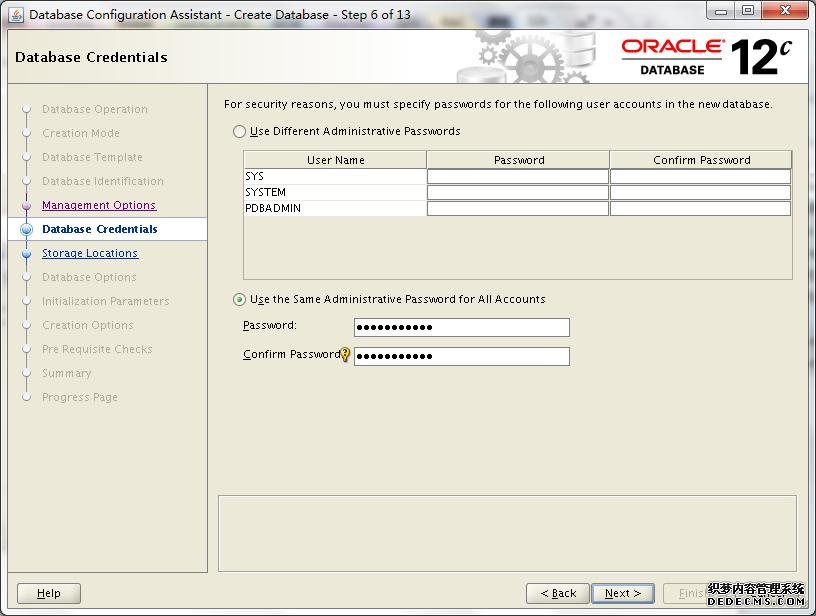Select Use Different Administrative Passwords option
This screenshot has height=616, width=816.
tap(239, 131)
